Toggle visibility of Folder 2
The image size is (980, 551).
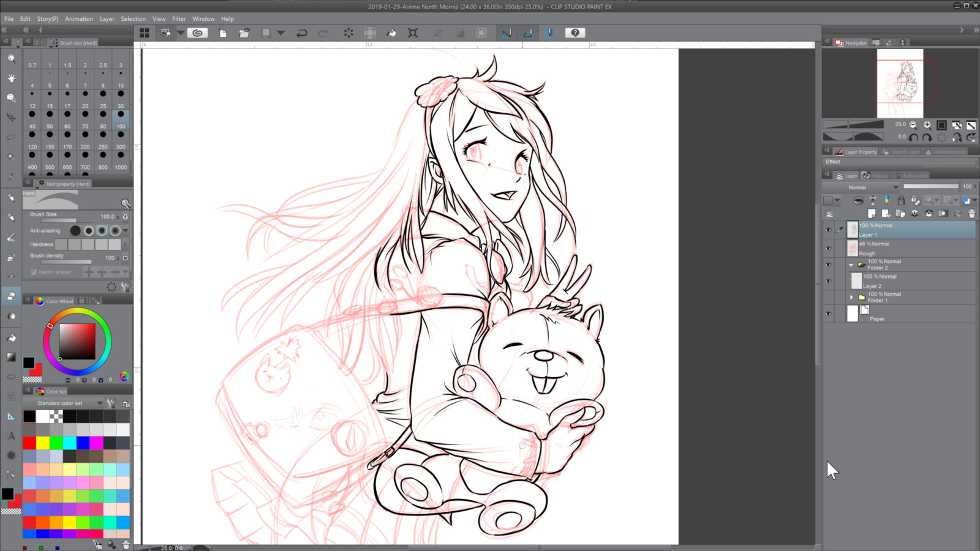828,264
